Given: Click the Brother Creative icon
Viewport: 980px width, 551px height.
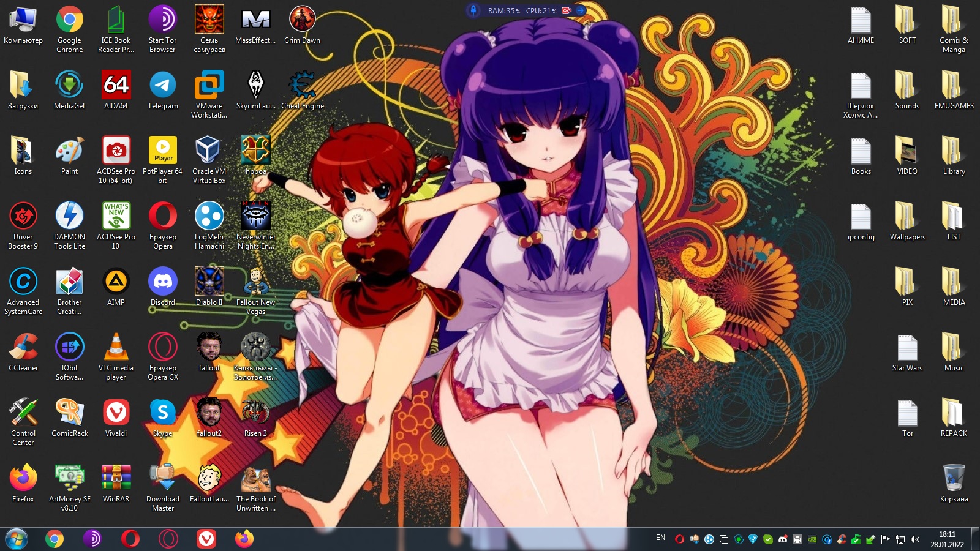Looking at the screenshot, I should pos(70,291).
